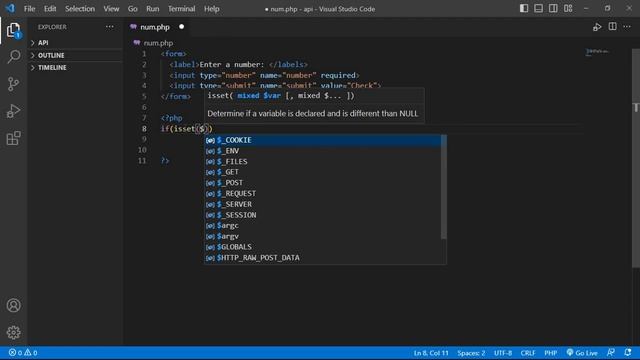This screenshot has height=360, width=640.
Task: Open the Manage gear icon
Action: pos(13,332)
